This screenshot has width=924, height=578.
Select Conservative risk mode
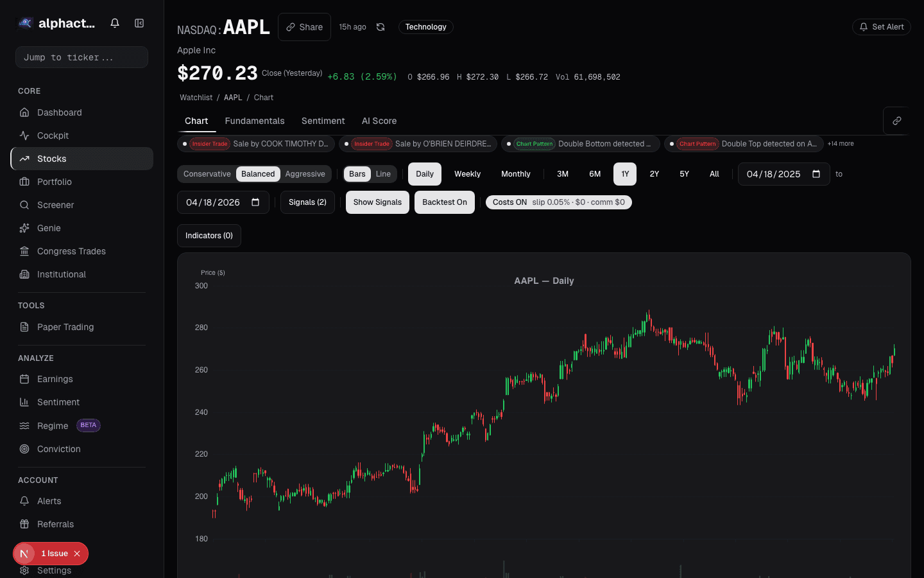207,174
